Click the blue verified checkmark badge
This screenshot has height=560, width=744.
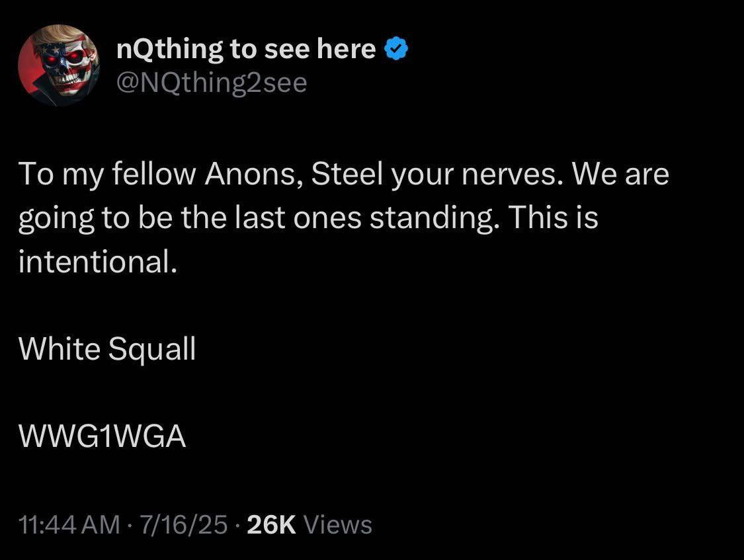397,50
